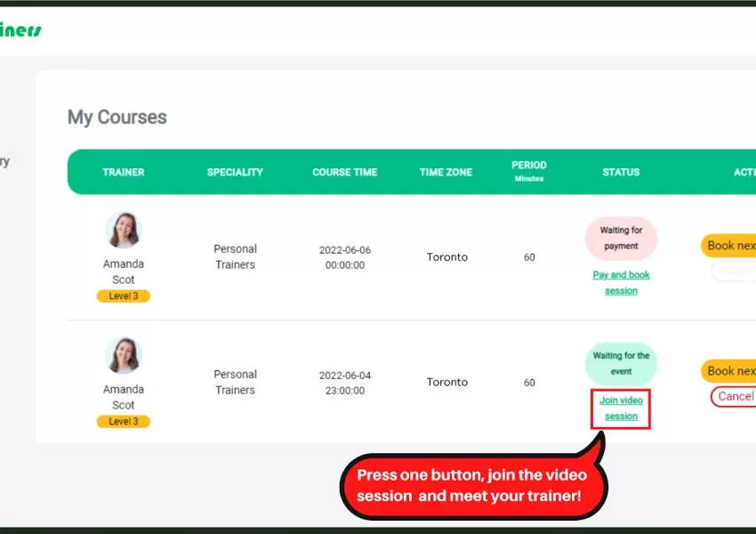
Task: Sort by the COURSE TIME column header
Action: pos(344,172)
